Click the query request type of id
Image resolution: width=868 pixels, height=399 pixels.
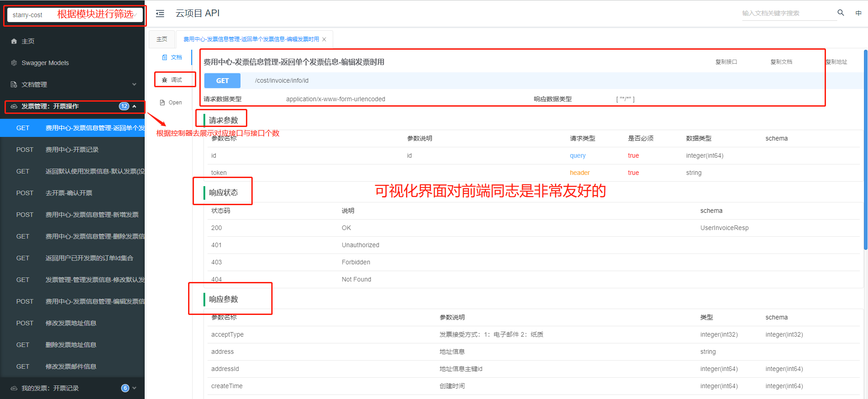[577, 155]
